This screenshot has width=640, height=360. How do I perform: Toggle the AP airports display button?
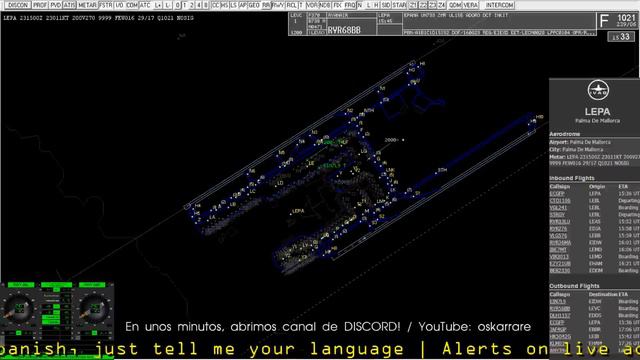click(242, 5)
